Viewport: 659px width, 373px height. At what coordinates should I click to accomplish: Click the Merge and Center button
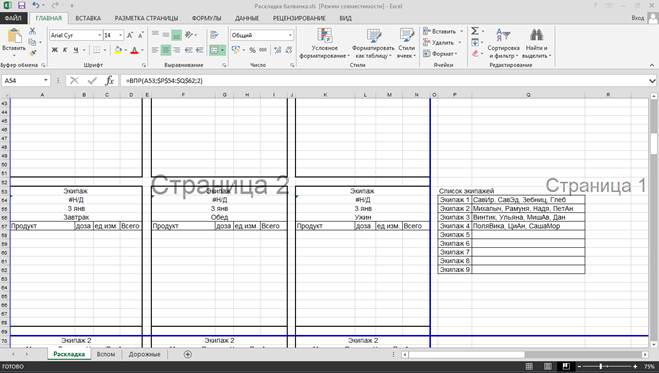214,50
